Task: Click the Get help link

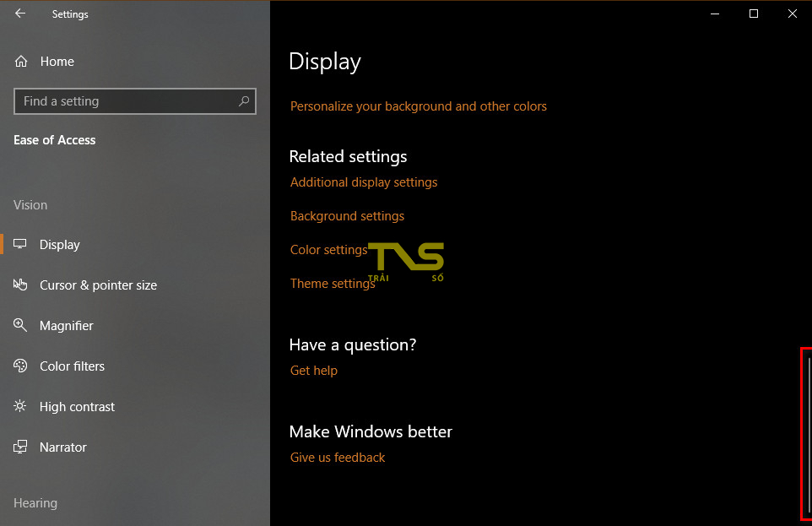Action: tap(313, 371)
